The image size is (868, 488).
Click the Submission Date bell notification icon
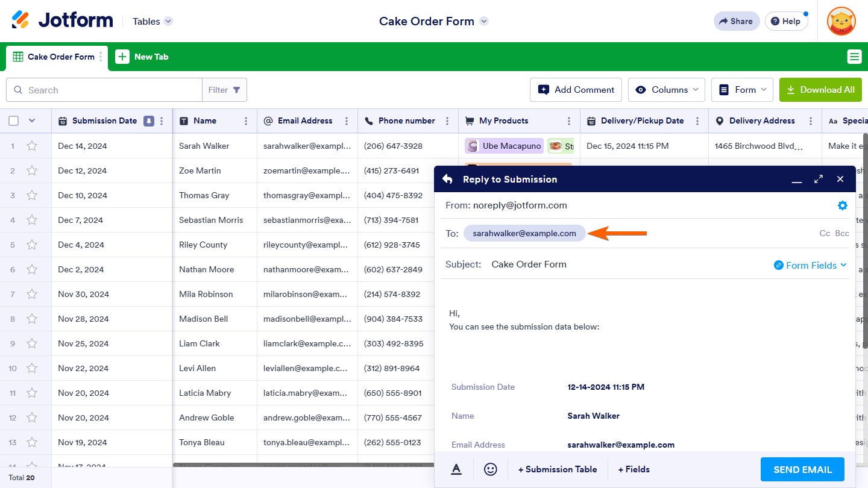149,121
